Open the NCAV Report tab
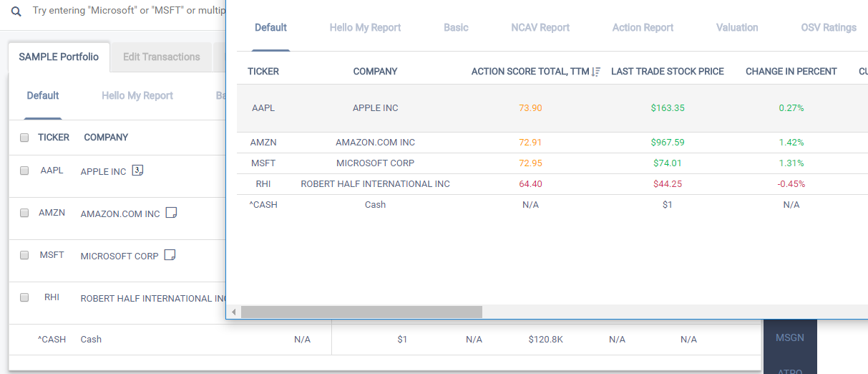This screenshot has width=868, height=374. pos(540,27)
